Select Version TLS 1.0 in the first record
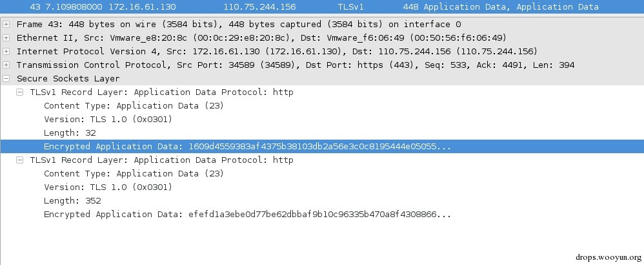This screenshot has width=644, height=265. [108, 119]
